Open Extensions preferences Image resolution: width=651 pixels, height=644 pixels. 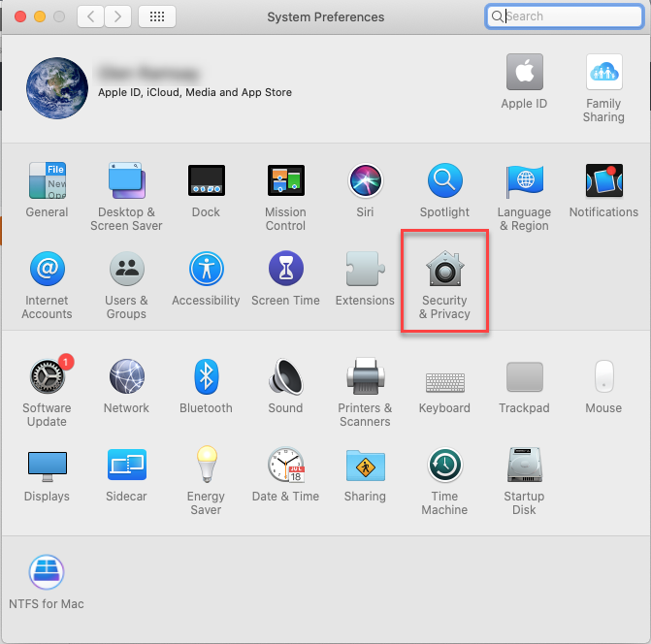point(365,278)
